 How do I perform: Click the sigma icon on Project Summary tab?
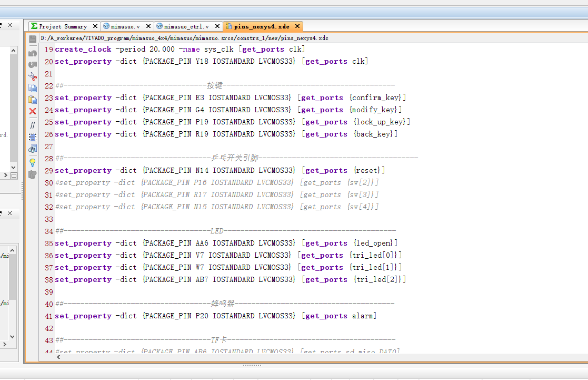click(35, 26)
